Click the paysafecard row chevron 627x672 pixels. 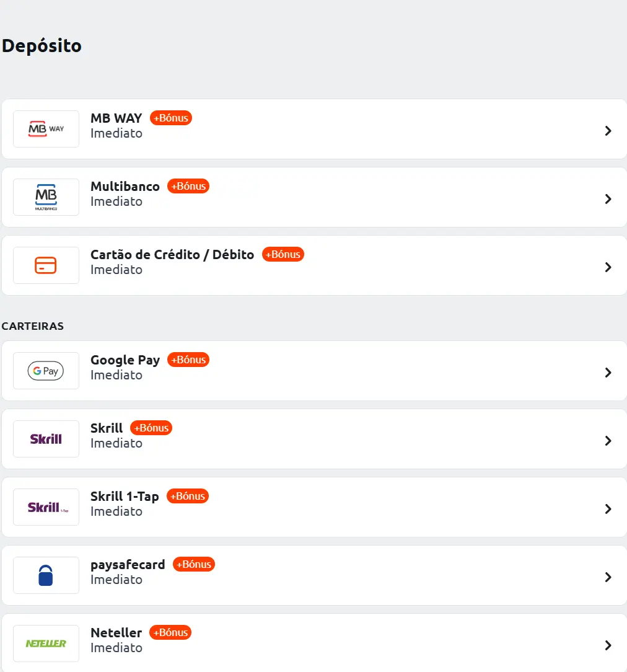(608, 577)
